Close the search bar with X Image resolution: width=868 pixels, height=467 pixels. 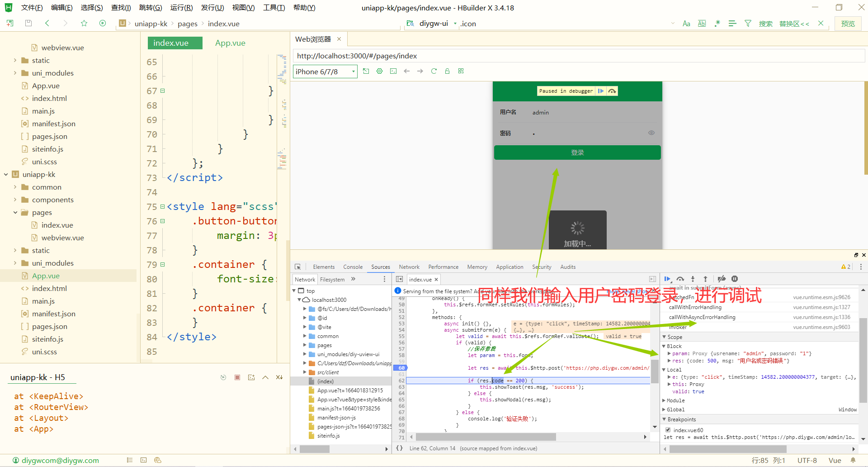click(821, 24)
